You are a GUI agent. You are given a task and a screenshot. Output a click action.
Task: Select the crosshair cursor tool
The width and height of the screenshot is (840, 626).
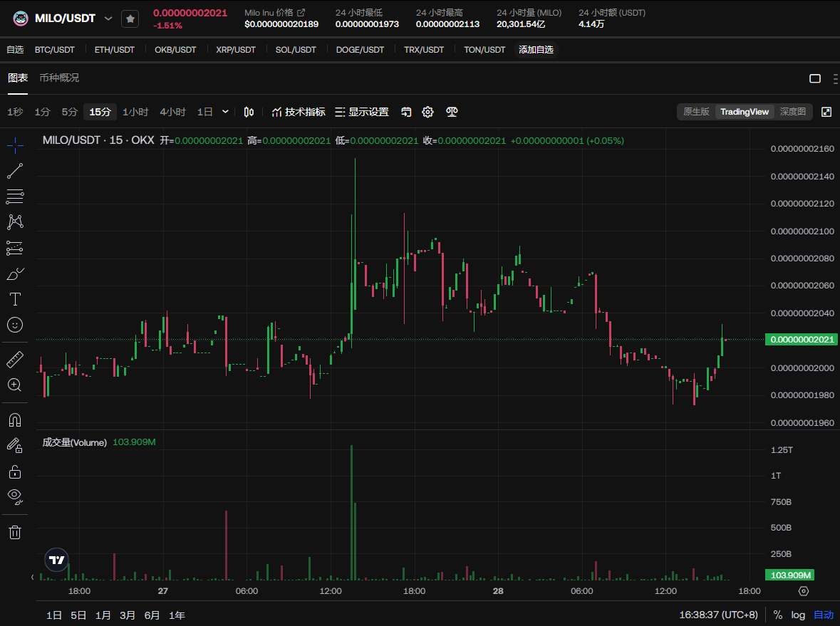pos(15,145)
